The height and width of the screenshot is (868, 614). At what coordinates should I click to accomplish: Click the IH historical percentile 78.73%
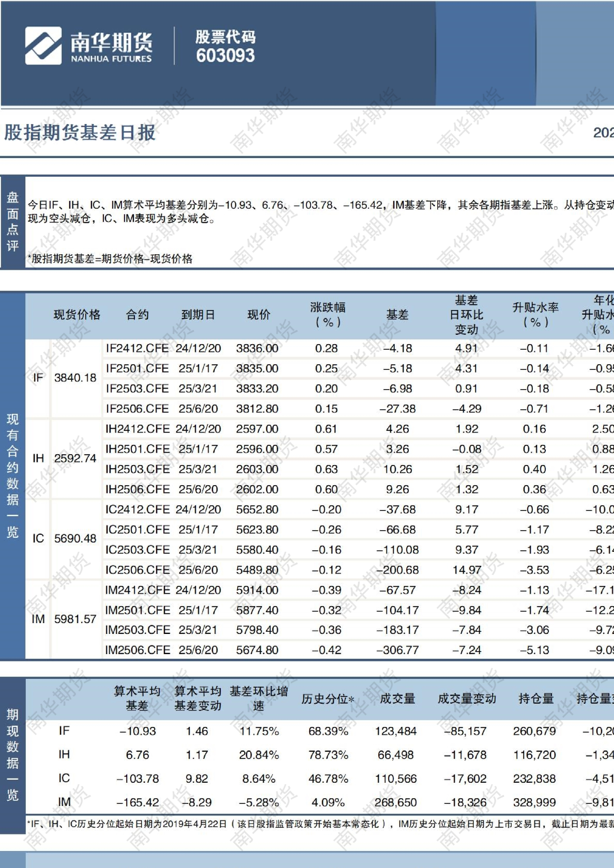click(328, 755)
